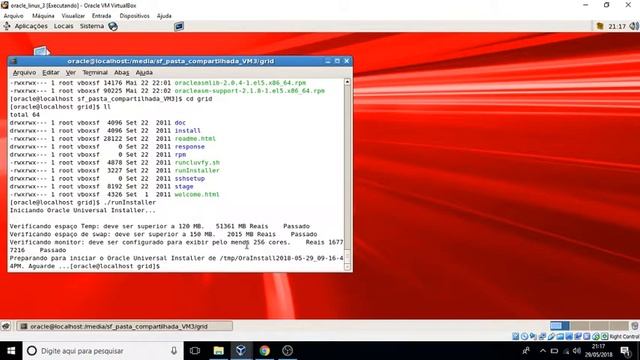Switch to the third workspace in switcher
Image resolution: width=640 pixels, height=360 pixels.
pyautogui.click(x=599, y=325)
